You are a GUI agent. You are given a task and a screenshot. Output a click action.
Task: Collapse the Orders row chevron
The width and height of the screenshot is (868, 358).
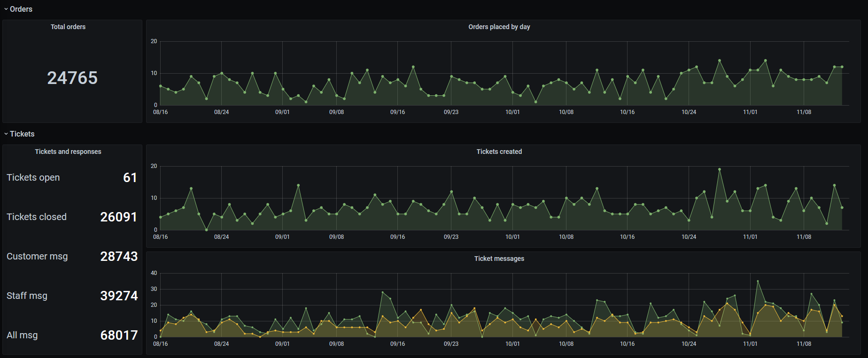point(6,9)
